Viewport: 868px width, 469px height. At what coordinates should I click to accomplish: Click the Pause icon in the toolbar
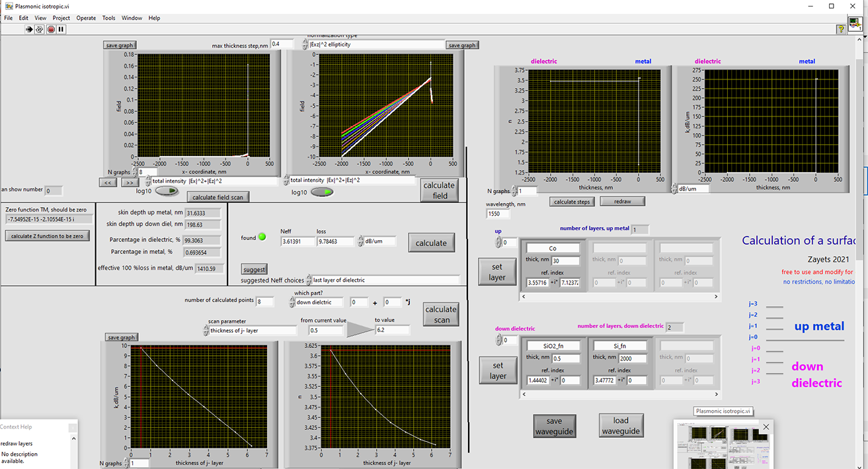61,29
